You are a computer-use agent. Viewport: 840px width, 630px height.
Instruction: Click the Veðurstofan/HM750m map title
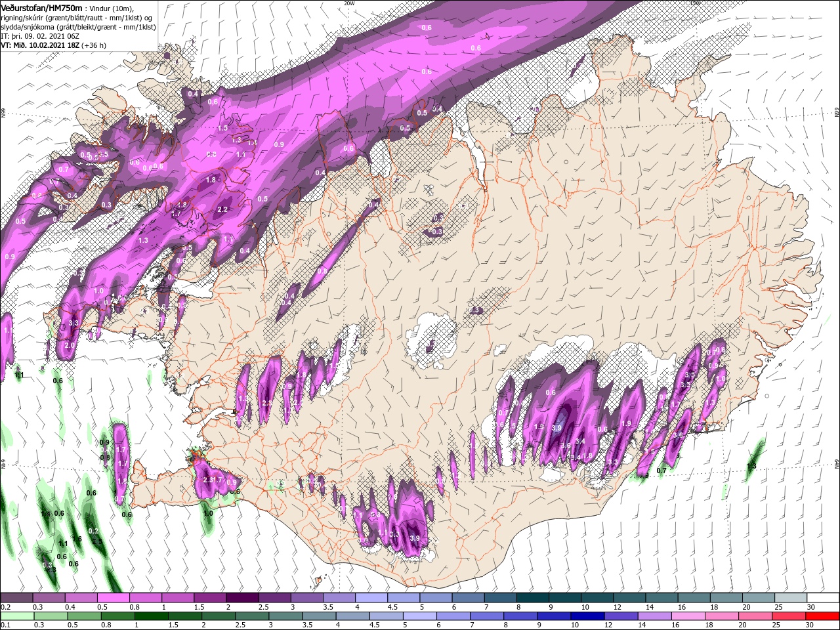[x=41, y=7]
